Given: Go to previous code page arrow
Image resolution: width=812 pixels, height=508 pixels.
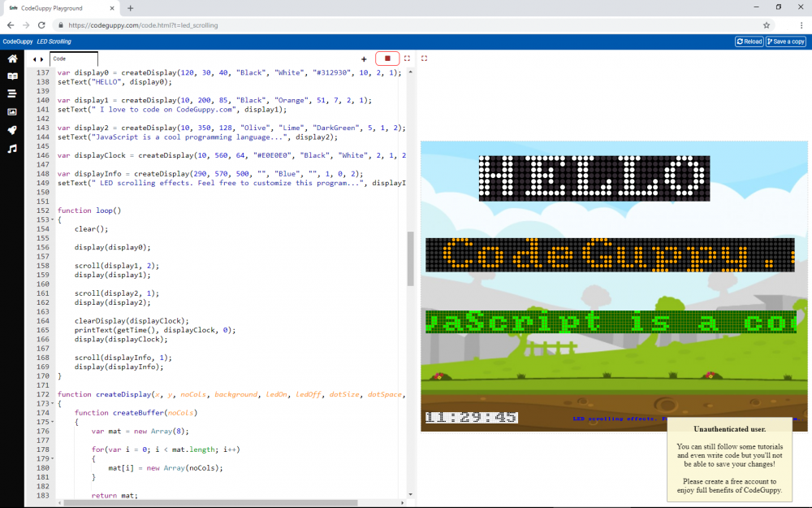Looking at the screenshot, I should tap(35, 59).
